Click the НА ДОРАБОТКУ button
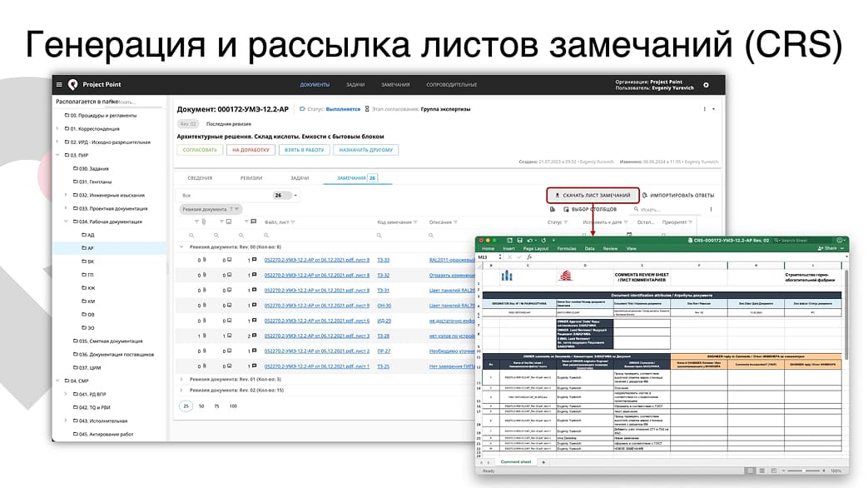 250,150
